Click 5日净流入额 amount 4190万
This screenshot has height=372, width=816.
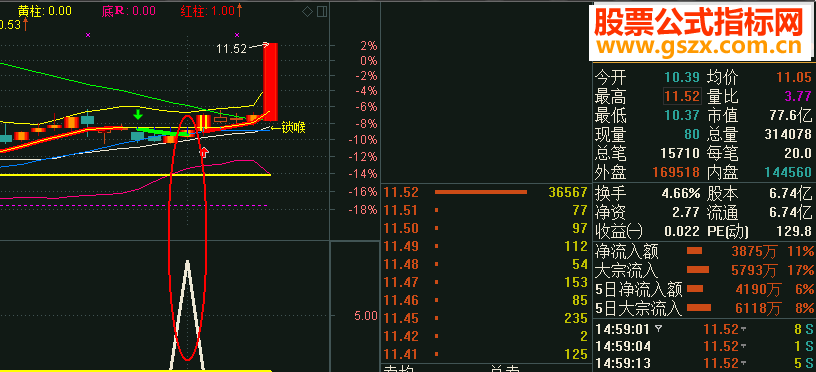click(x=758, y=289)
